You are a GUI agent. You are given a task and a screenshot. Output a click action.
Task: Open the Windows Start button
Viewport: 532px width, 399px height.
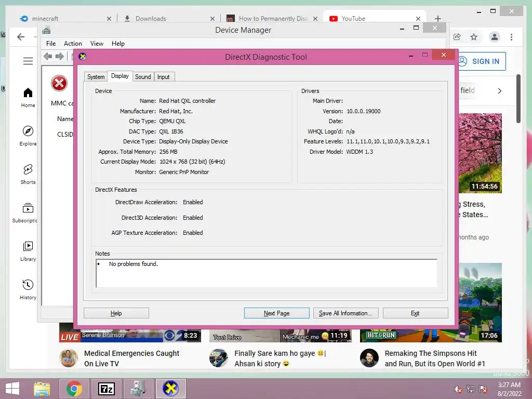click(x=12, y=389)
